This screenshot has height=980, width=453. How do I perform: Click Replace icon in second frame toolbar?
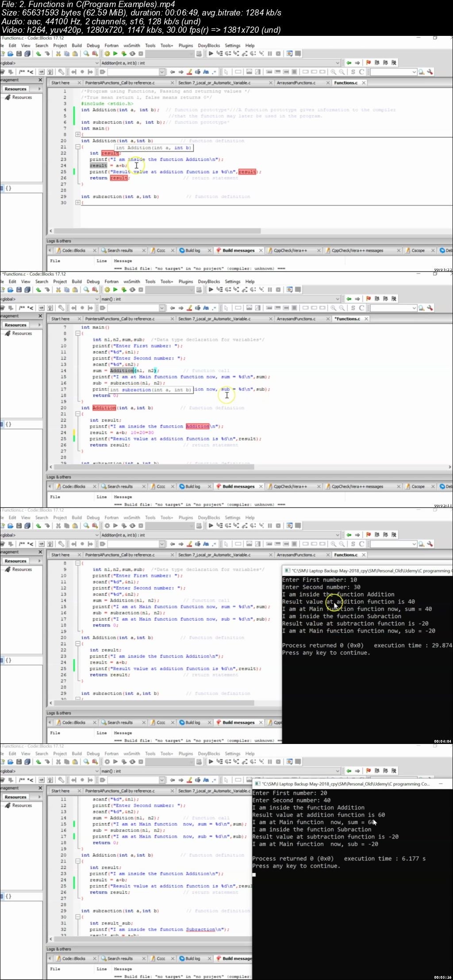point(95,290)
